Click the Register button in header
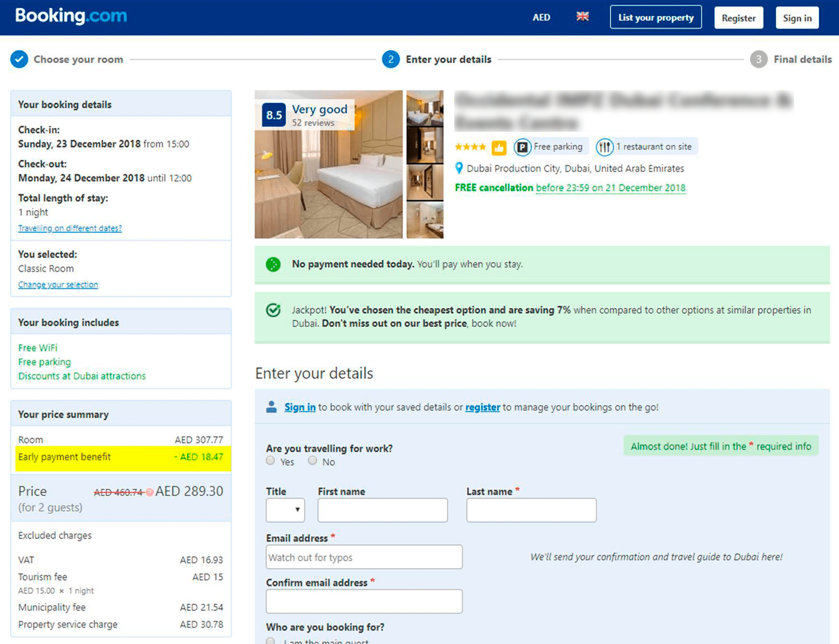 [x=739, y=18]
